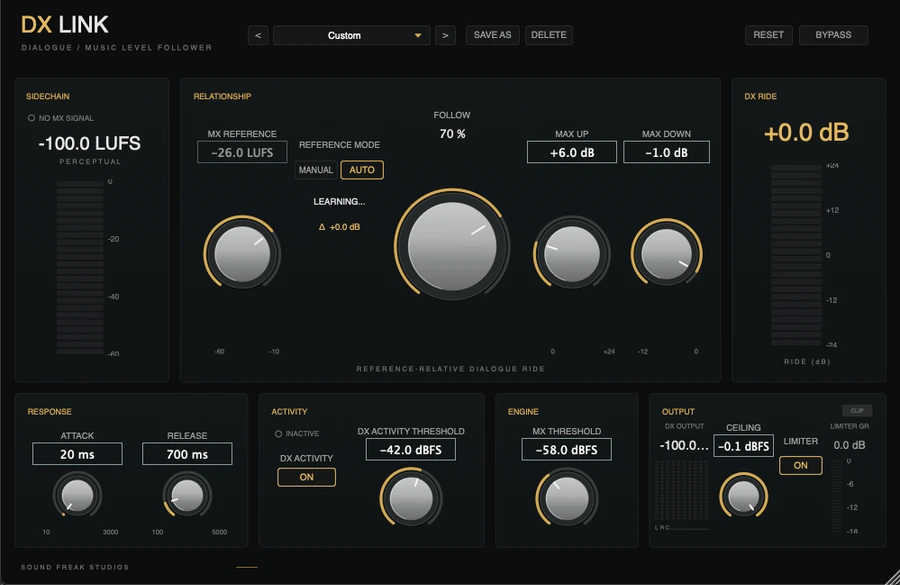The width and height of the screenshot is (900, 585).
Task: Click the -100.0 LUFS sidechain readout
Action: 90,144
